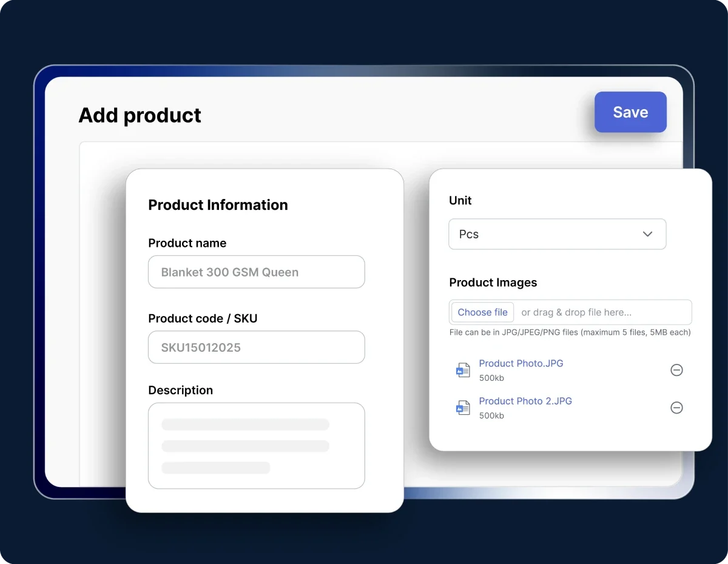Focus the Product code / SKU field
Viewport: 728px width, 564px height.
256,347
